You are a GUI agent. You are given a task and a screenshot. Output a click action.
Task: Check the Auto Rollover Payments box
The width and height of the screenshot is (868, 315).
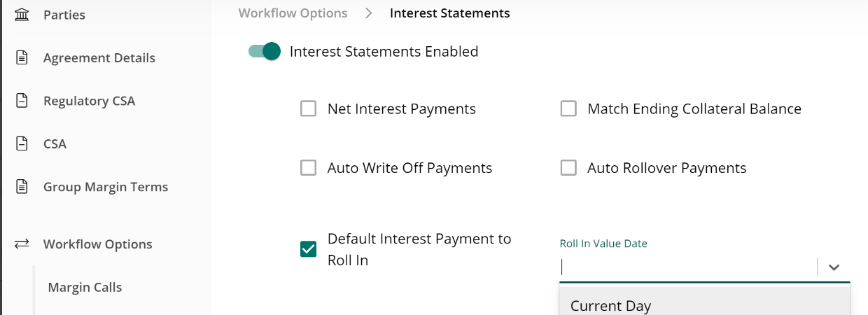click(x=568, y=168)
